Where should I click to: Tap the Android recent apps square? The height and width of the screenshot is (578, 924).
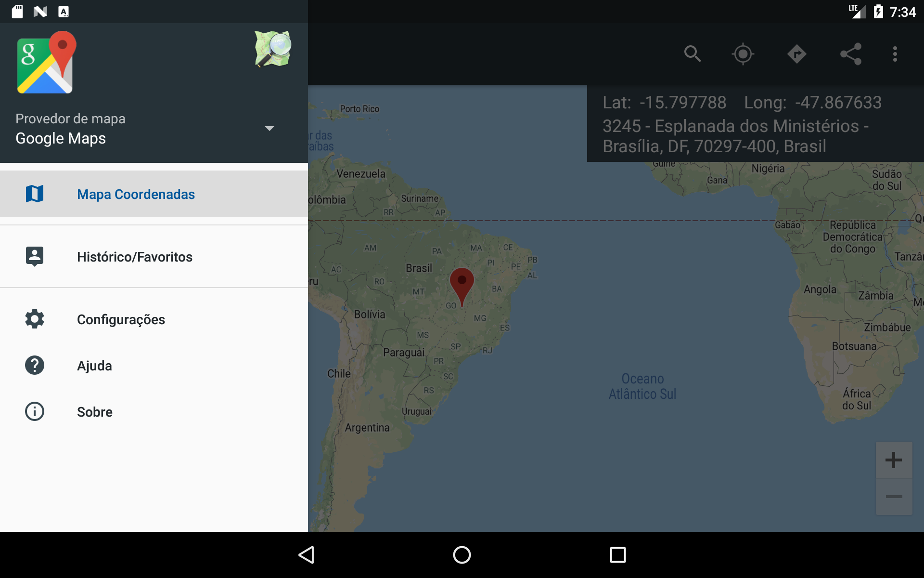[618, 555]
